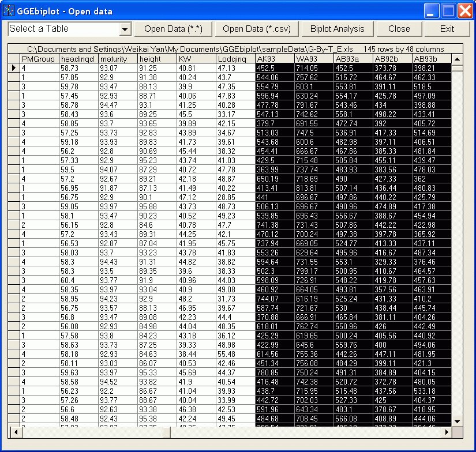Select the PMGroup column header
Viewport: 476px width, 452px height.
[39, 59]
